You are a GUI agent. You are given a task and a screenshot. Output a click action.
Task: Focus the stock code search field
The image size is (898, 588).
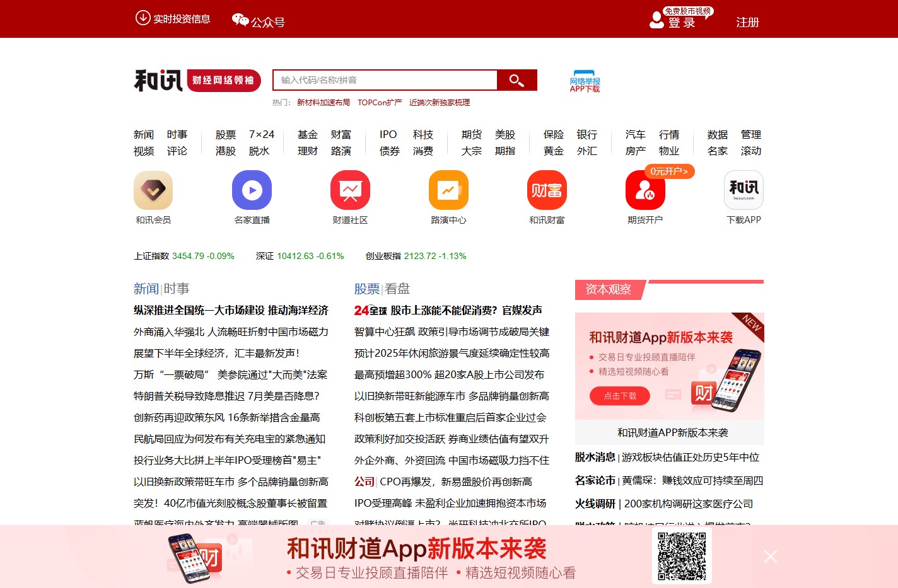(385, 80)
